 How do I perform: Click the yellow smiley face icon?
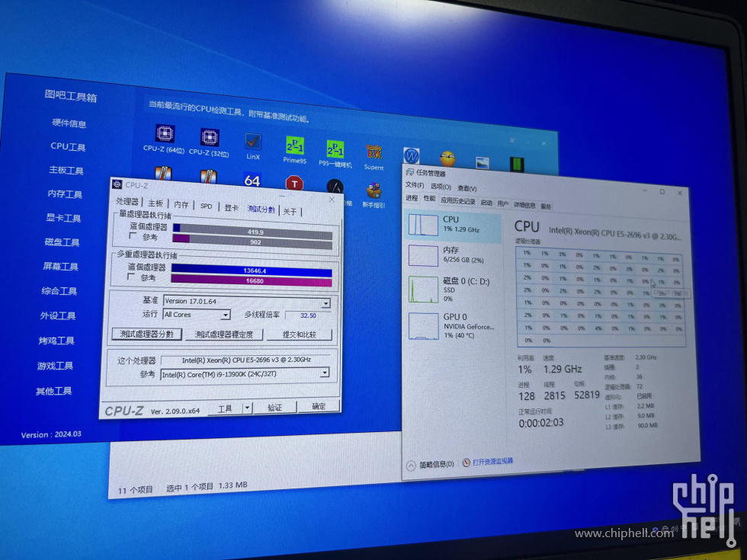447,158
